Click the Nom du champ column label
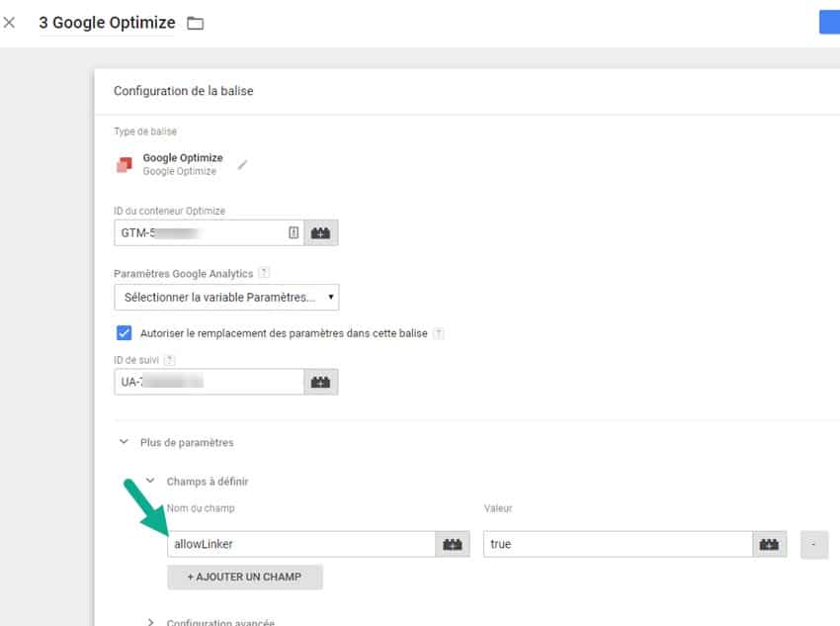 point(201,508)
